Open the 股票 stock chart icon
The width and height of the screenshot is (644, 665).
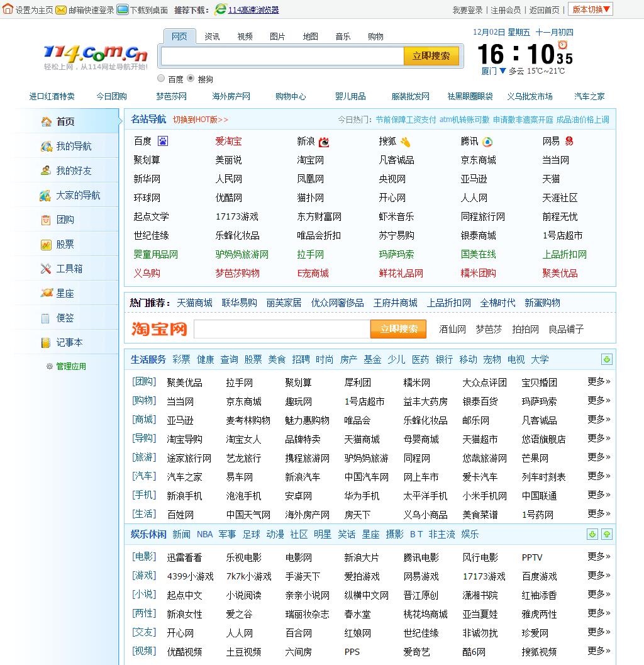click(x=46, y=244)
